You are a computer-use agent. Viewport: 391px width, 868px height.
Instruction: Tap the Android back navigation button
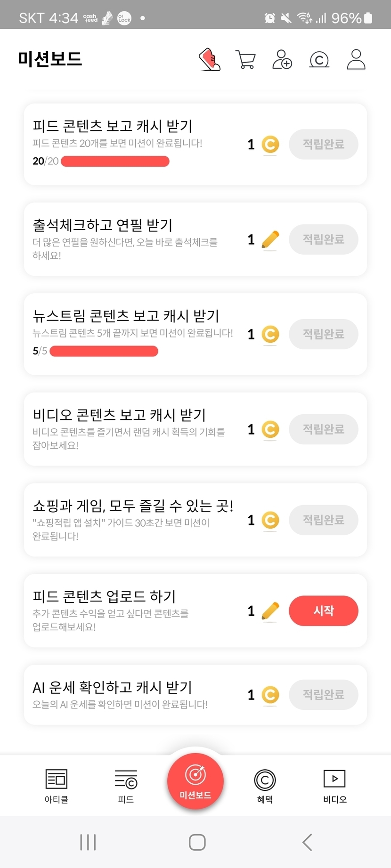[x=307, y=842]
